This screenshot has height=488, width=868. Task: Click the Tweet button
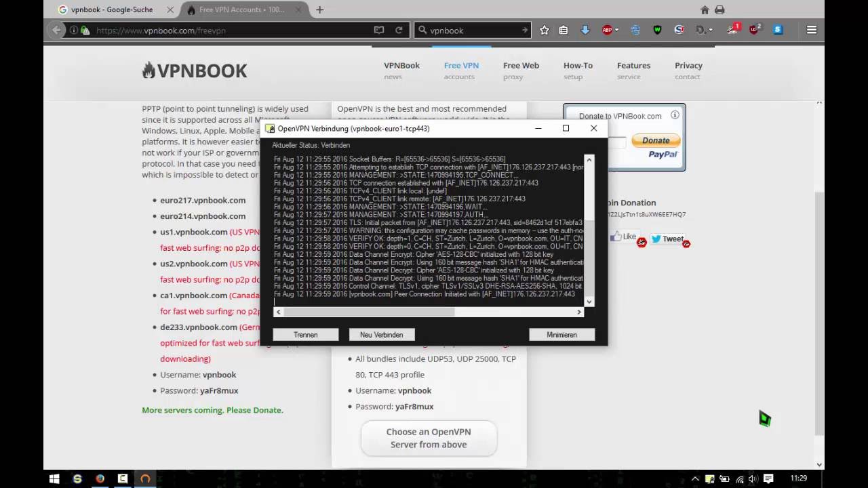(667, 239)
